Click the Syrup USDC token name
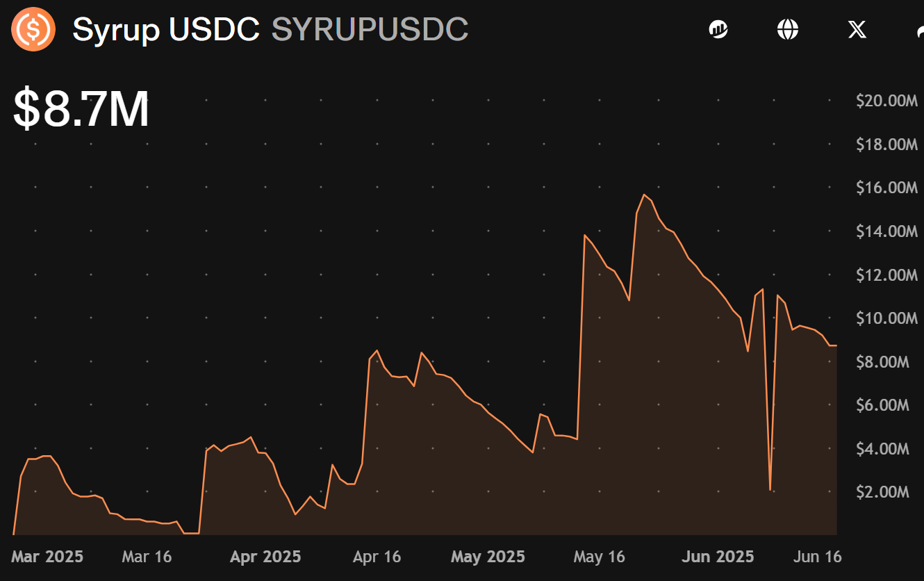This screenshot has width=924, height=581. click(166, 29)
